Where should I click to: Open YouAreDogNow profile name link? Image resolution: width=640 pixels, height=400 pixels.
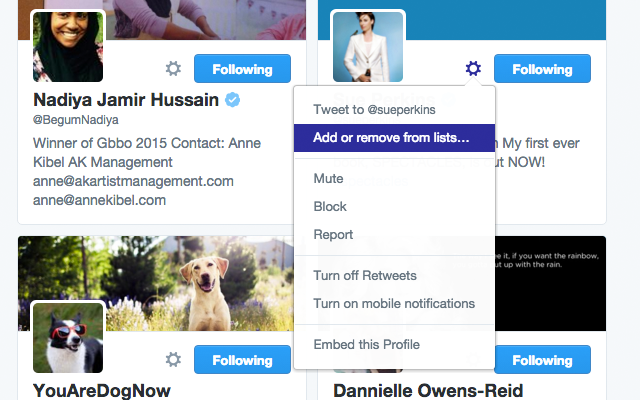(102, 391)
